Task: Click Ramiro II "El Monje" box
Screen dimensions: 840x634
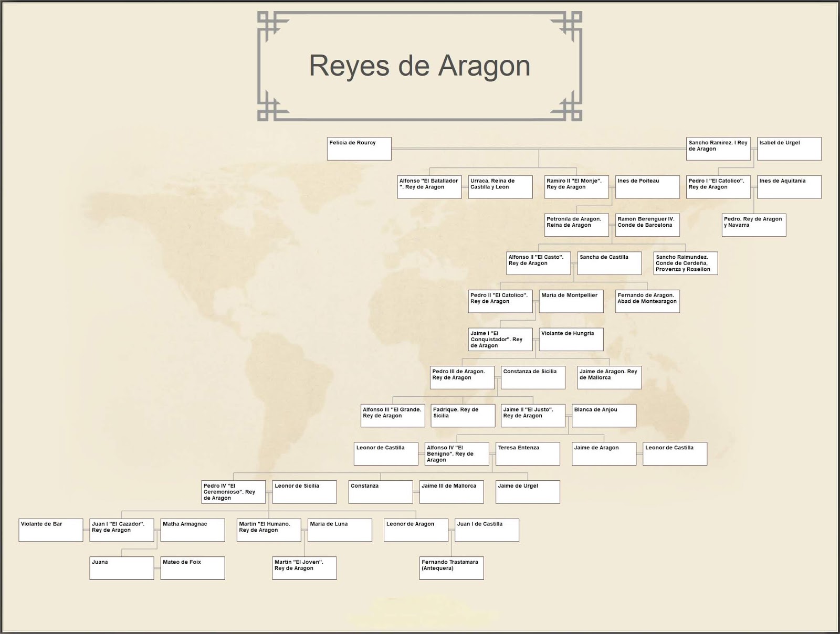Action: 576,187
